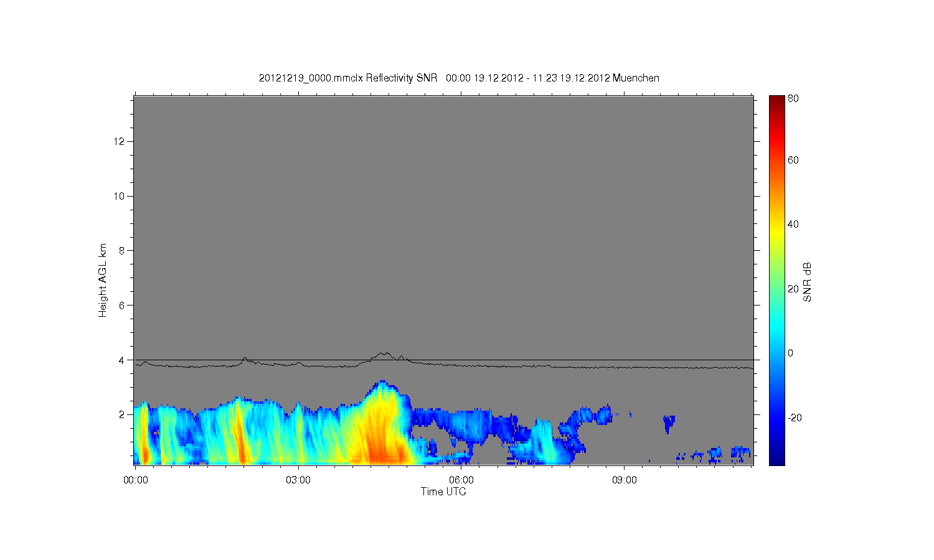The width and height of the screenshot is (934, 560).
Task: Click the plot title text
Action: (459, 78)
